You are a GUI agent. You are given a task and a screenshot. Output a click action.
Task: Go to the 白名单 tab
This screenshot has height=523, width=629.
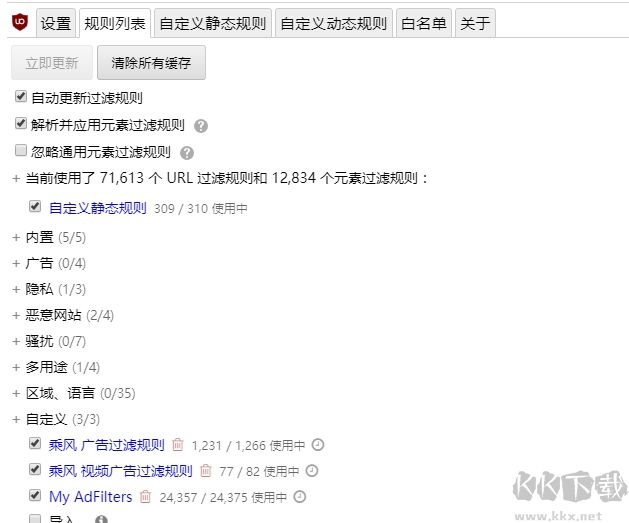coord(424,23)
